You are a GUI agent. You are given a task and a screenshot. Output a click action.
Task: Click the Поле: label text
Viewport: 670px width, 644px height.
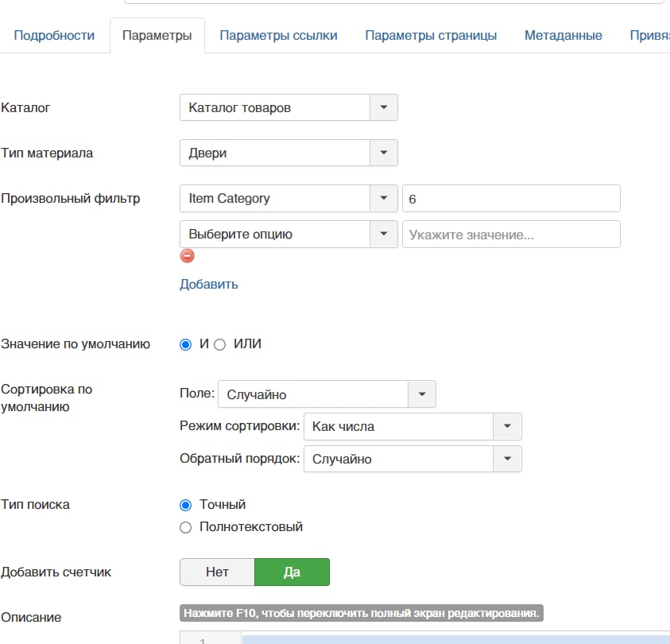click(197, 393)
